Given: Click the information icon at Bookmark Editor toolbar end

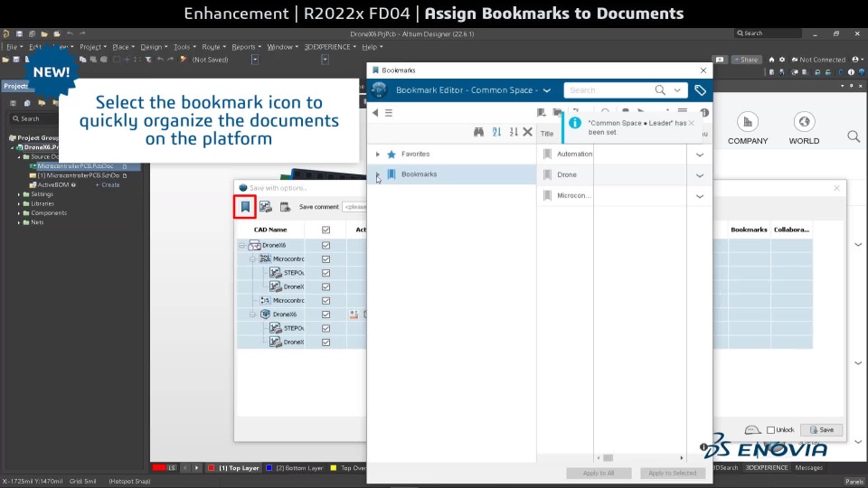Looking at the screenshot, I should coord(704,112).
